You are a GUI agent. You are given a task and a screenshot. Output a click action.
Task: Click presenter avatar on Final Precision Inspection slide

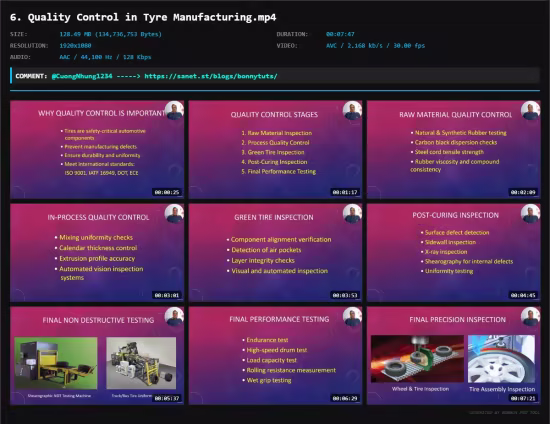[530, 317]
